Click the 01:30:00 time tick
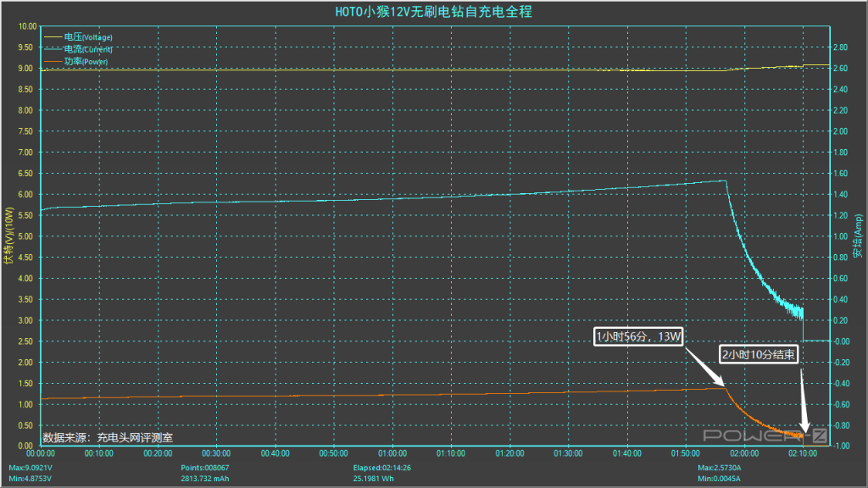Image resolution: width=868 pixels, height=488 pixels. [569, 454]
